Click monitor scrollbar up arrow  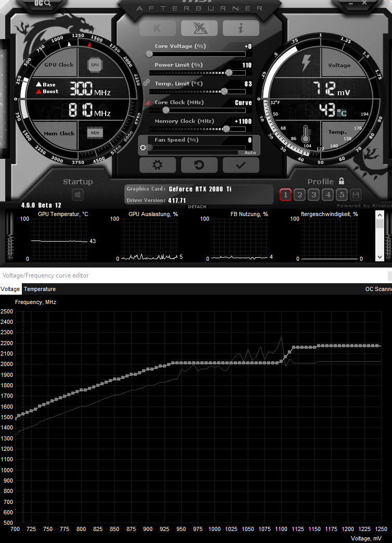pyautogui.click(x=380, y=215)
